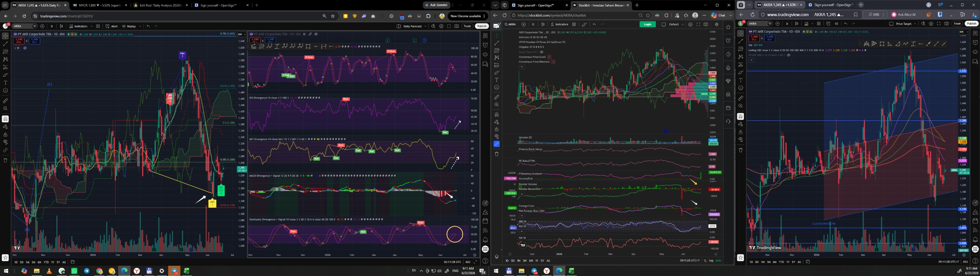This screenshot has height=276, width=980.
Task: Select zoom in tool in left sidebar
Action: [5, 108]
